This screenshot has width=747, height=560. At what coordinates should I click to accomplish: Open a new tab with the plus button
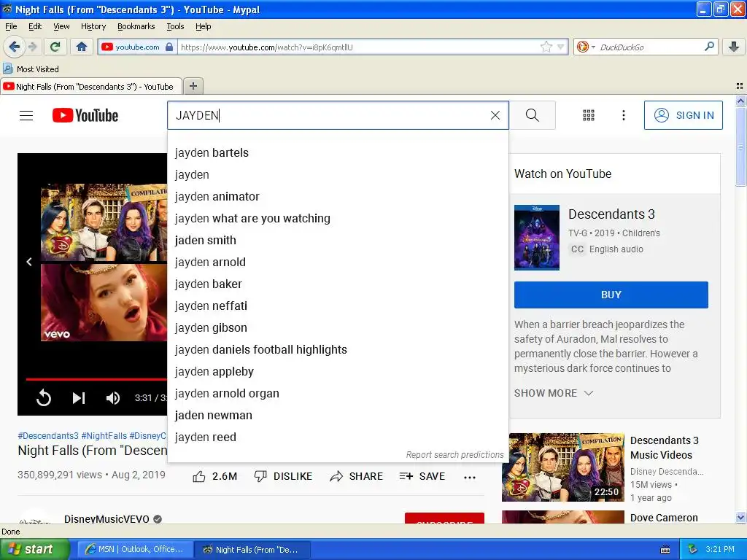click(193, 86)
